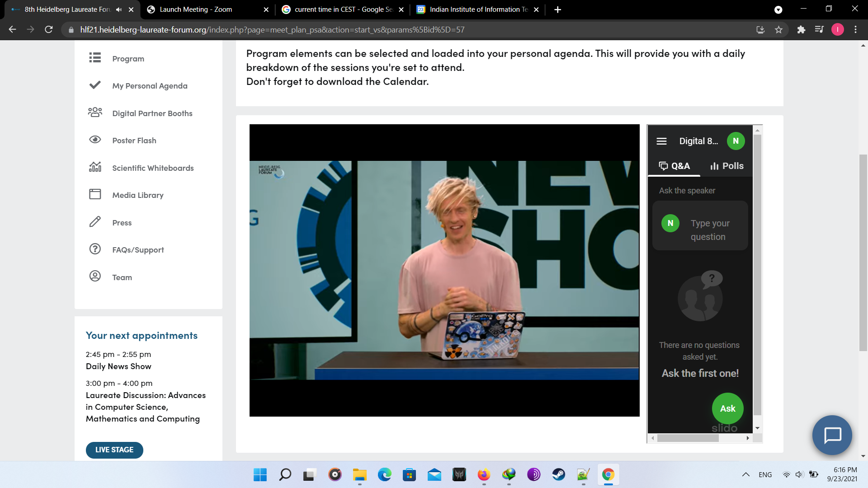Open the Program list icon in sidebar
Viewport: 868px width, 488px height.
click(x=95, y=58)
